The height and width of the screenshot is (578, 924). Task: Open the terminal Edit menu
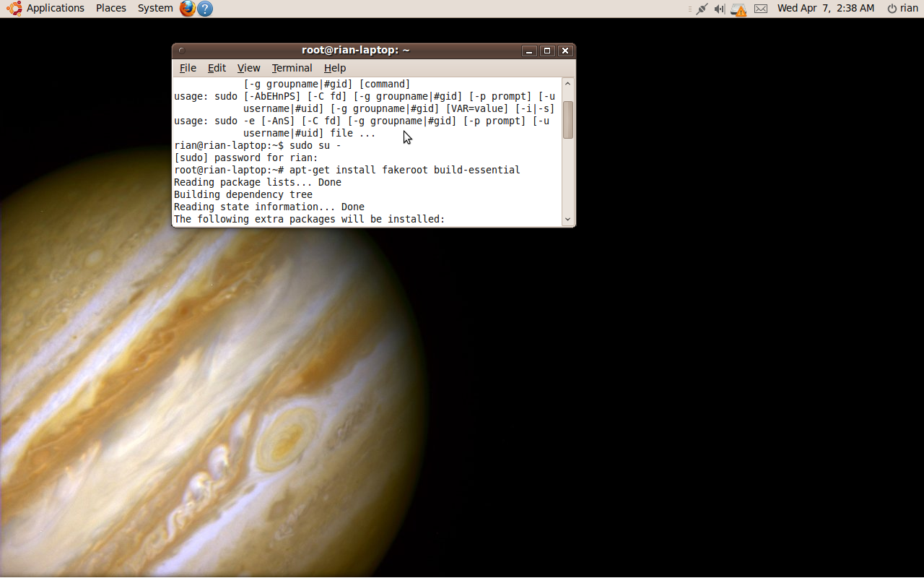point(217,68)
